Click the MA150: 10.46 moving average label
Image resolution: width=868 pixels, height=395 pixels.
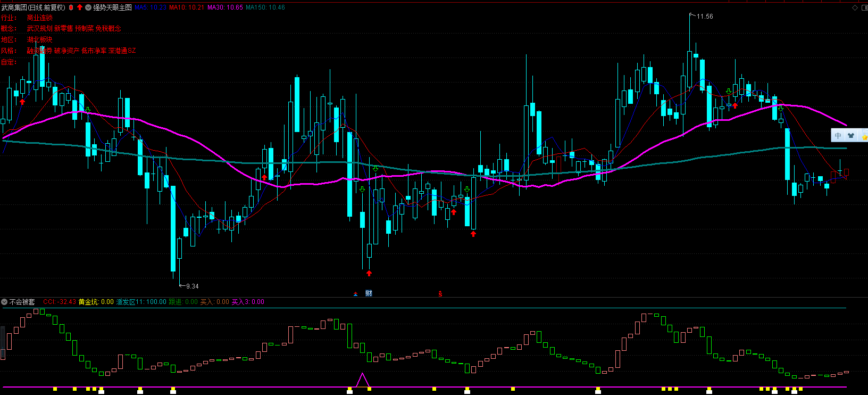click(265, 7)
